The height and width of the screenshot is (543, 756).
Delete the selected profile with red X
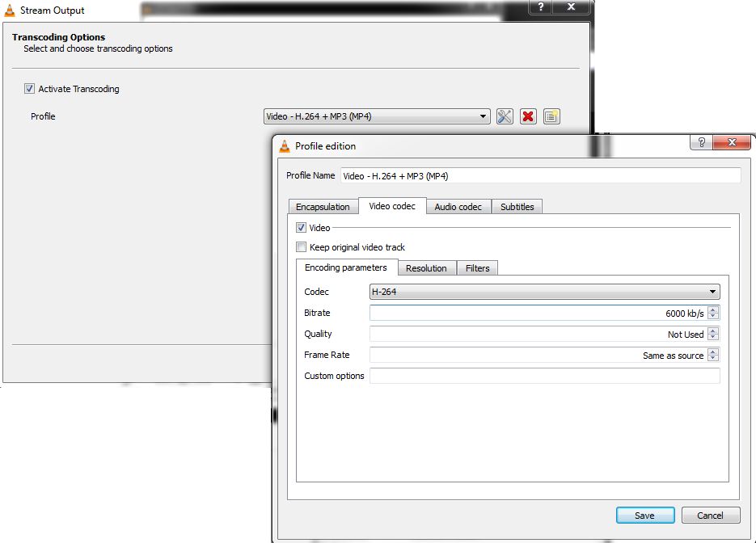click(x=528, y=116)
